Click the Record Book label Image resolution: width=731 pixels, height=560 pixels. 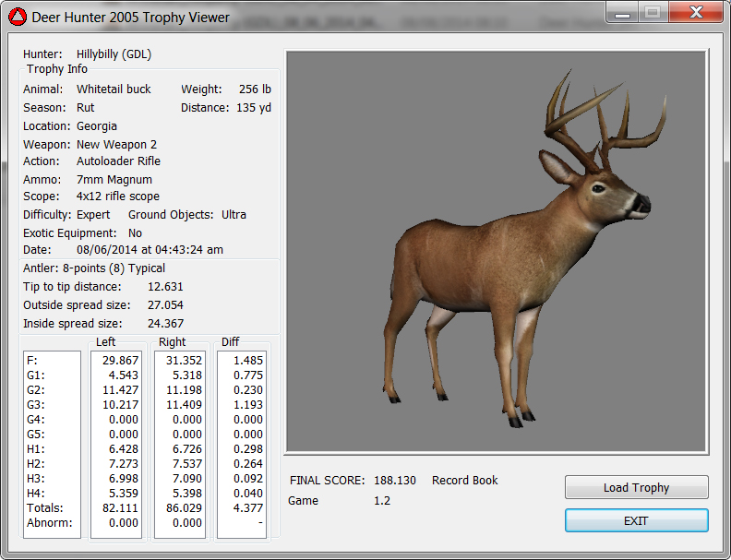(464, 481)
